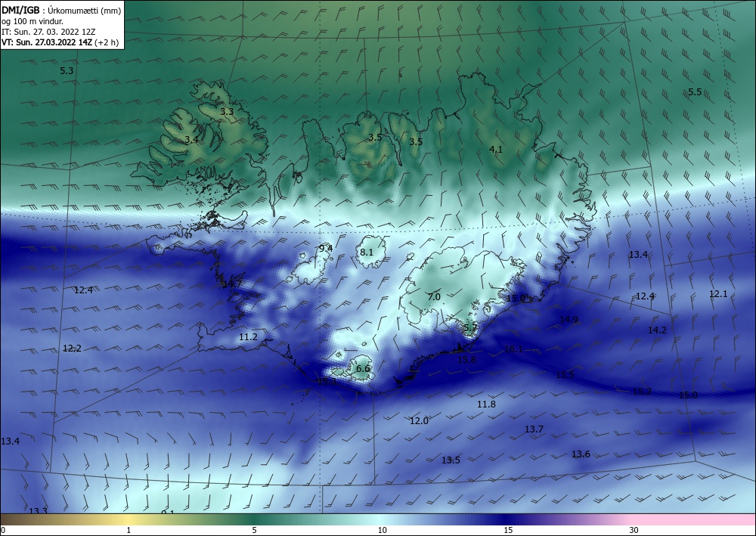Click the 5.5 value over the northeast sea
The image size is (756, 536).
[x=695, y=92]
